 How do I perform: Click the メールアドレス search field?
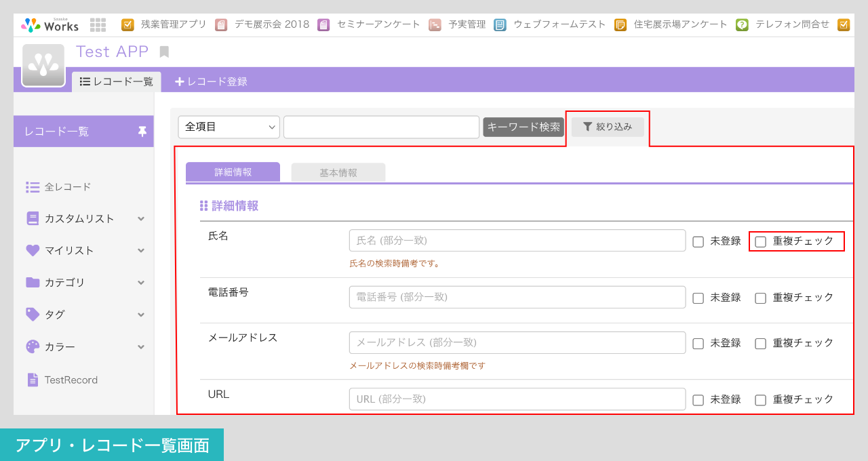(517, 342)
